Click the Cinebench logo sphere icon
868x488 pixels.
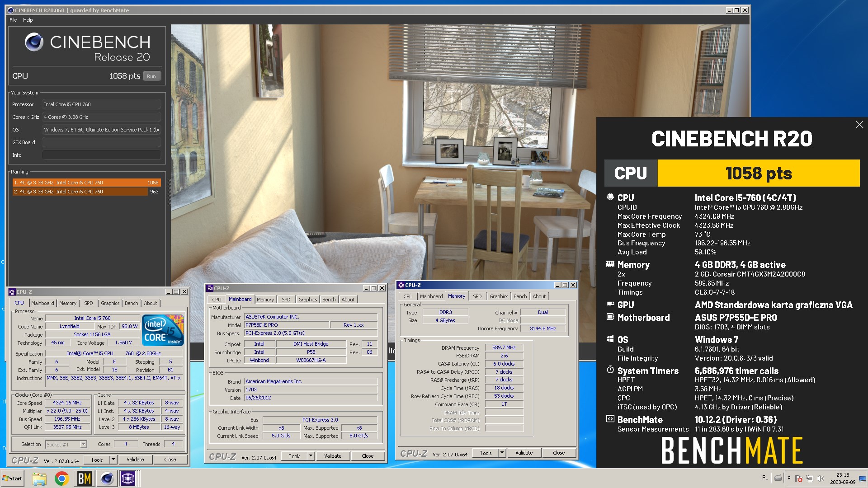tap(34, 42)
